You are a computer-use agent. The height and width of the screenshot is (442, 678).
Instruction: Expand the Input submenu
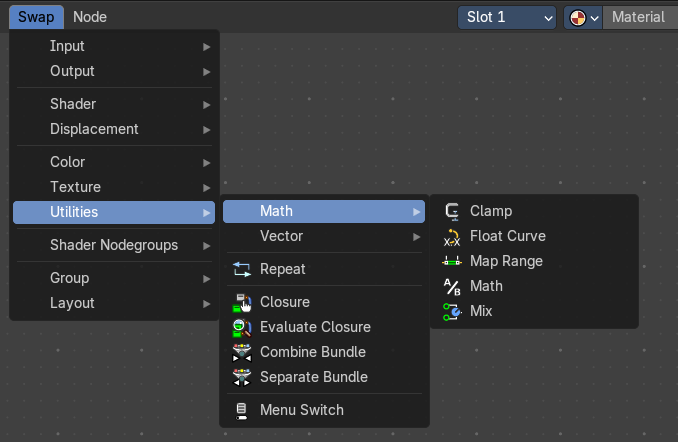click(x=114, y=46)
